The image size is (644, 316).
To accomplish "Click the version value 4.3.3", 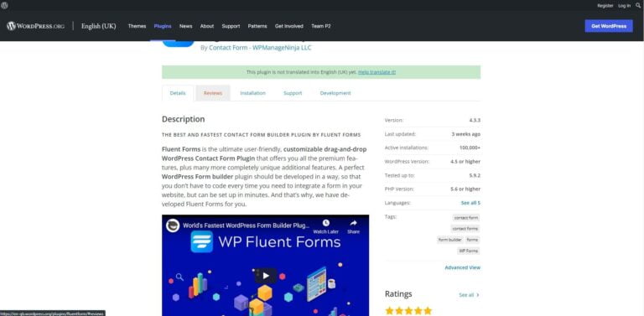I will [x=475, y=120].
